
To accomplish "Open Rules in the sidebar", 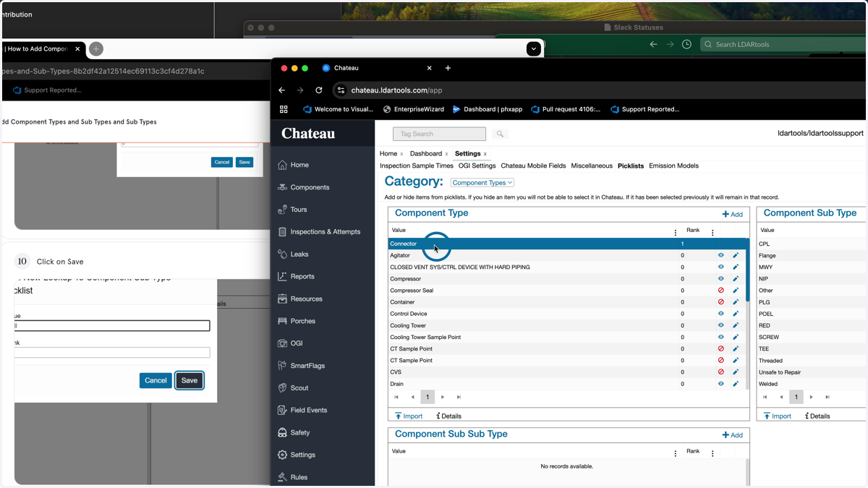I will click(x=292, y=477).
